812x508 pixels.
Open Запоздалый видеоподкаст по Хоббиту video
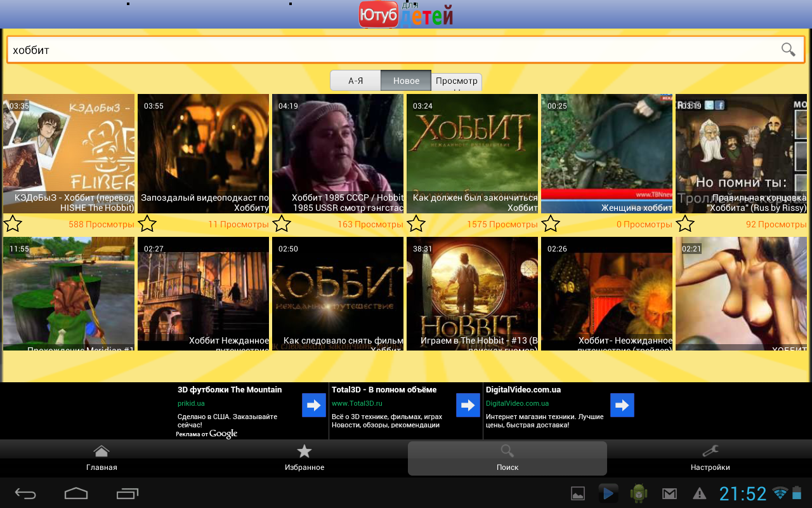[x=203, y=154]
